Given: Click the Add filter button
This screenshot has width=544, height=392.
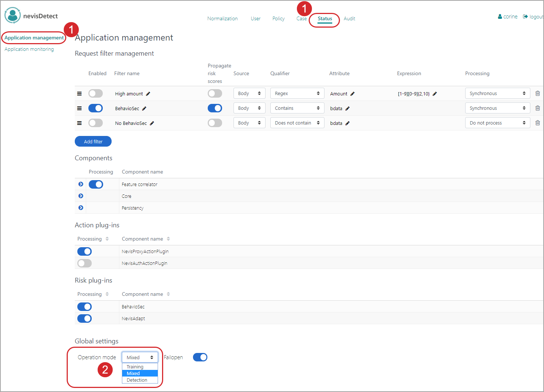Looking at the screenshot, I should [93, 141].
